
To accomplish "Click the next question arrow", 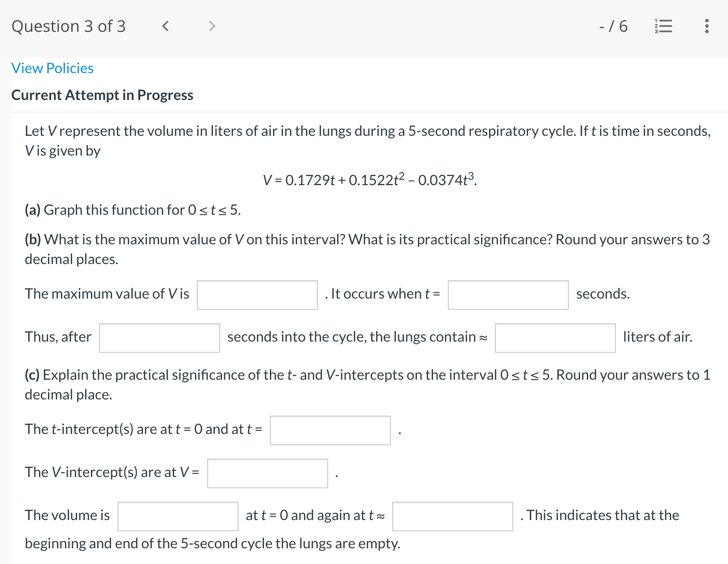I will (x=212, y=26).
